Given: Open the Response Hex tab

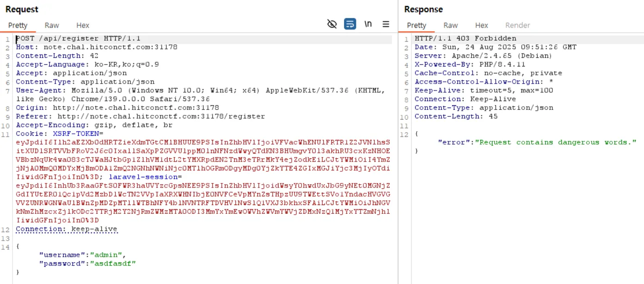Looking at the screenshot, I should point(481,25).
